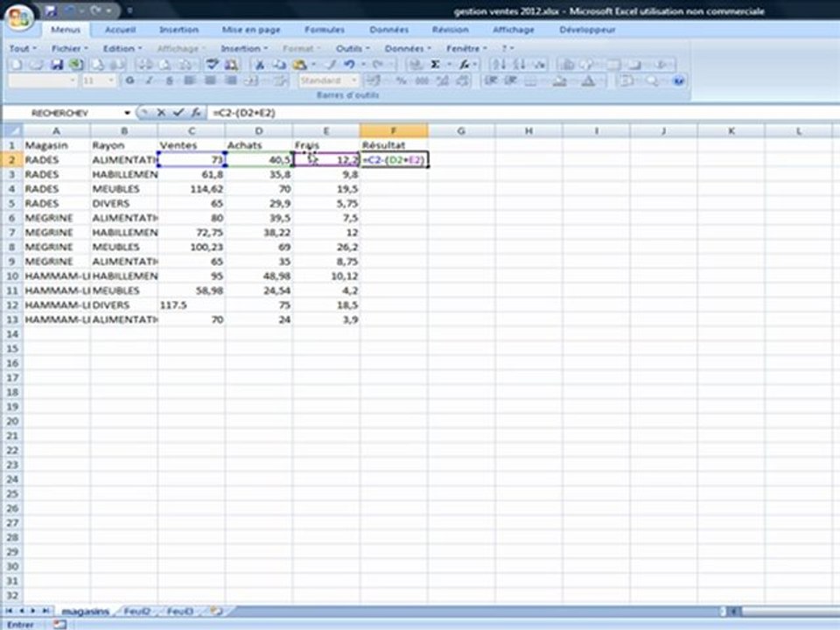Select the Résultat header cell

point(394,146)
